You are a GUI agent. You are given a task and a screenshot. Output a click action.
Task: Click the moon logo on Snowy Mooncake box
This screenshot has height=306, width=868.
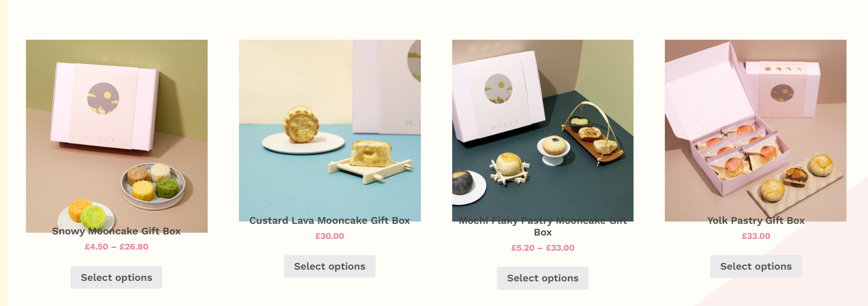pyautogui.click(x=103, y=98)
